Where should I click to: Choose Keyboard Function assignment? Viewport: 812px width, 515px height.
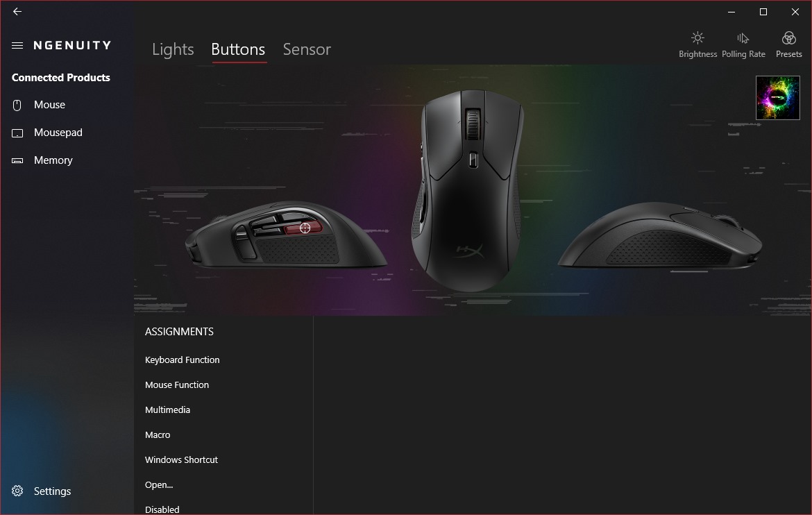coord(183,360)
